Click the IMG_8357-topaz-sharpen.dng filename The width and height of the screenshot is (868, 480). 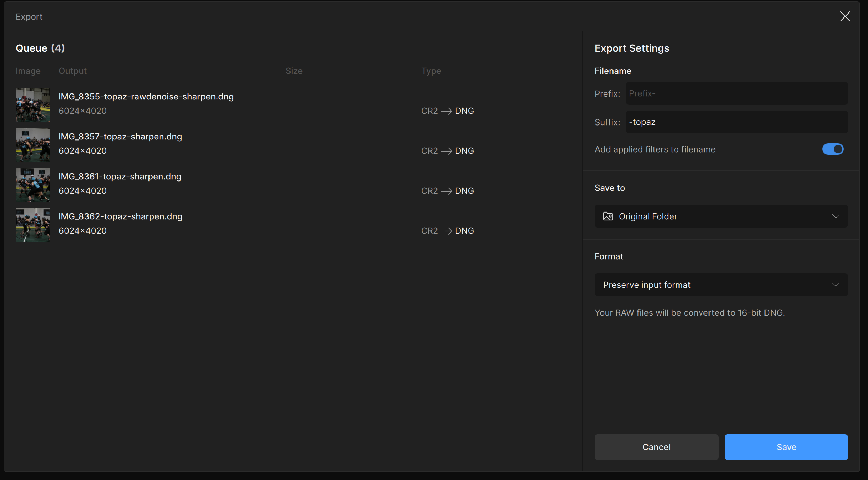(x=120, y=137)
